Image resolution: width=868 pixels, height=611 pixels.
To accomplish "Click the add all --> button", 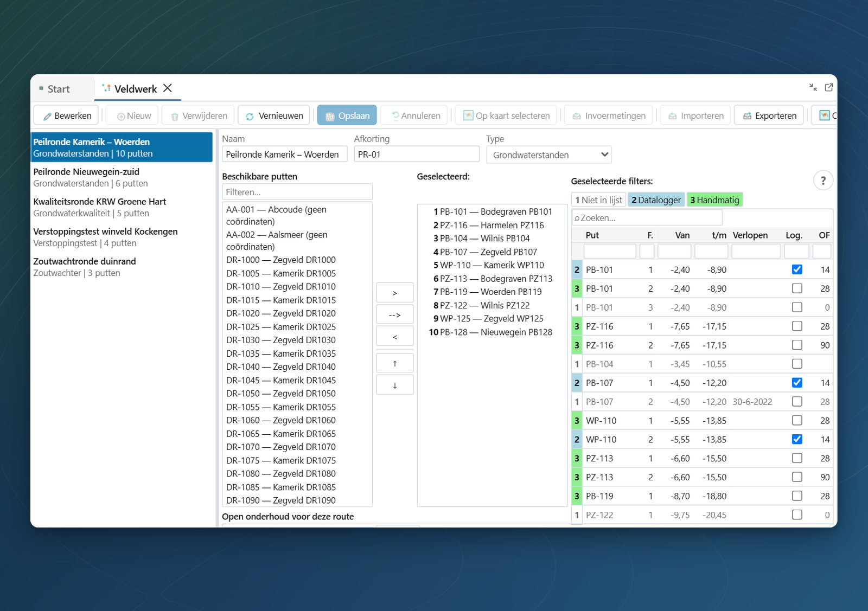I will coord(395,314).
